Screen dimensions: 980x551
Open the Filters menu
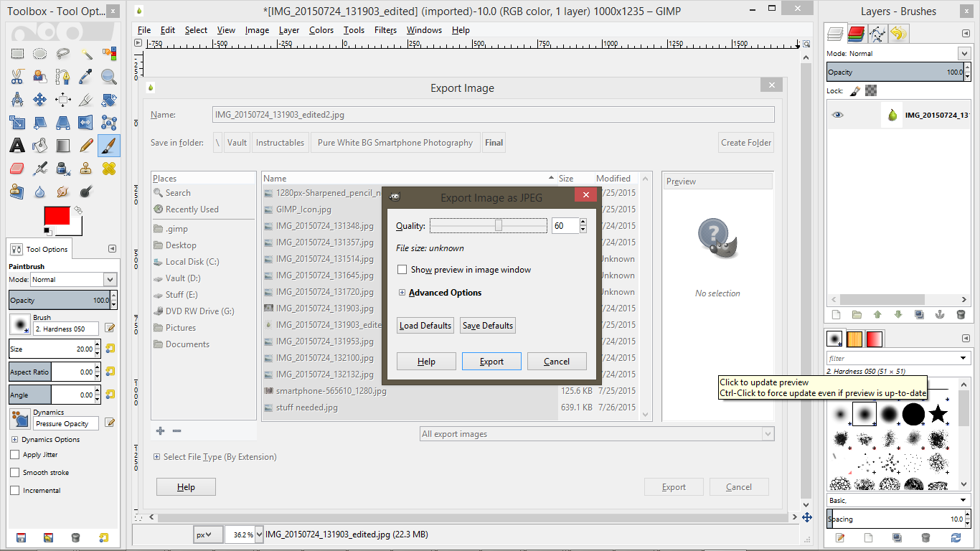pyautogui.click(x=385, y=30)
